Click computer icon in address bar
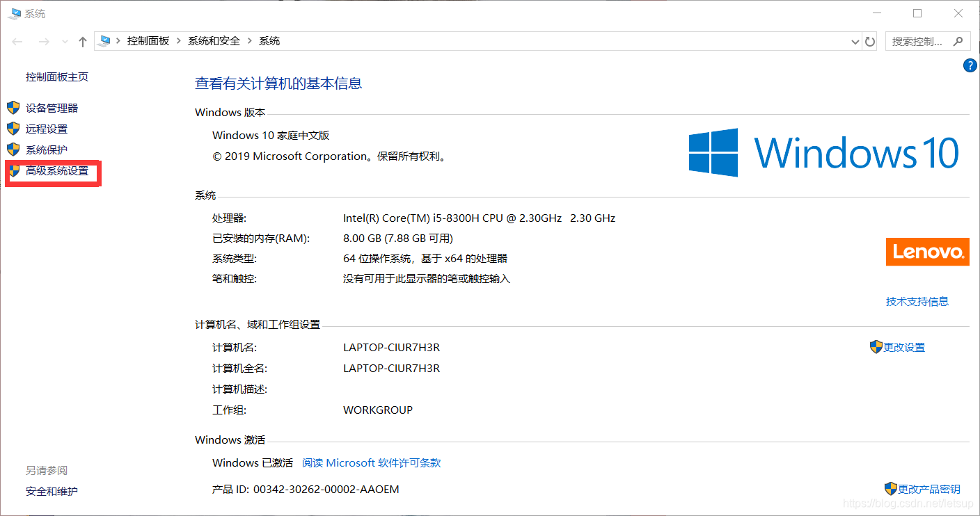Viewport: 980px width, 516px height. click(105, 41)
